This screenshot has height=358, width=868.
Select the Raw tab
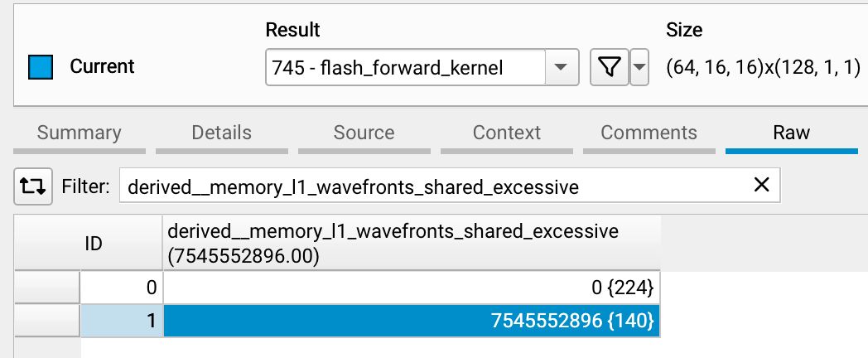pos(791,133)
